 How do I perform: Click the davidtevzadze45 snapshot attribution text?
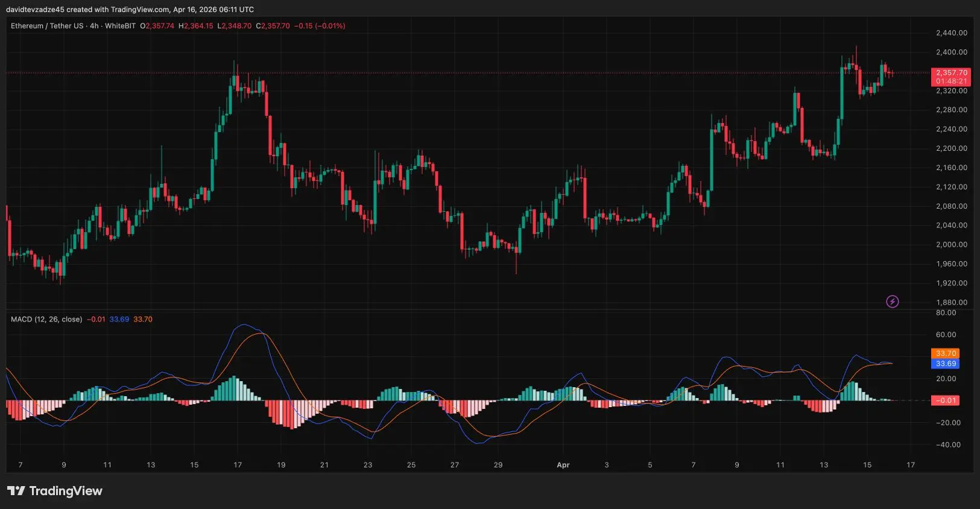tap(130, 10)
